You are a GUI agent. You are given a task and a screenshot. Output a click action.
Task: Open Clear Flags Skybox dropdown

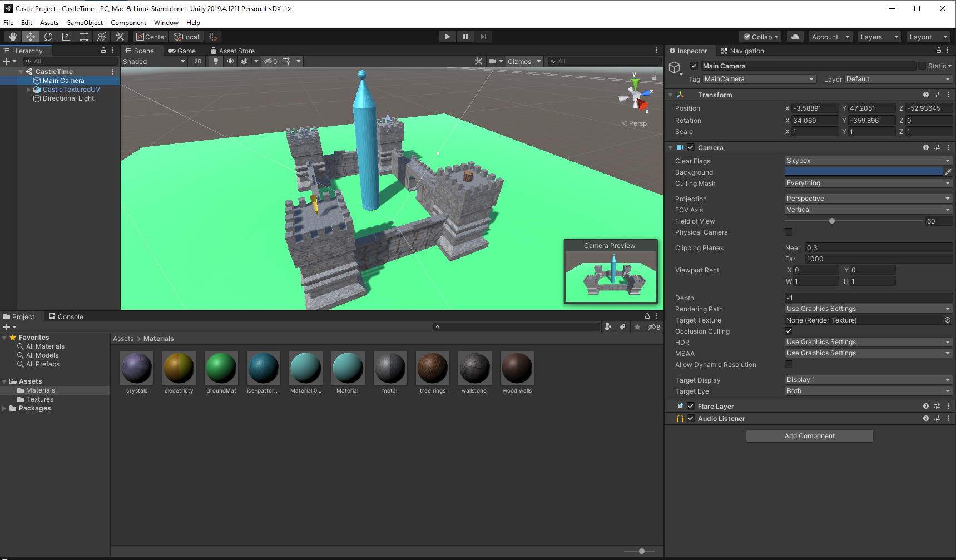point(868,161)
